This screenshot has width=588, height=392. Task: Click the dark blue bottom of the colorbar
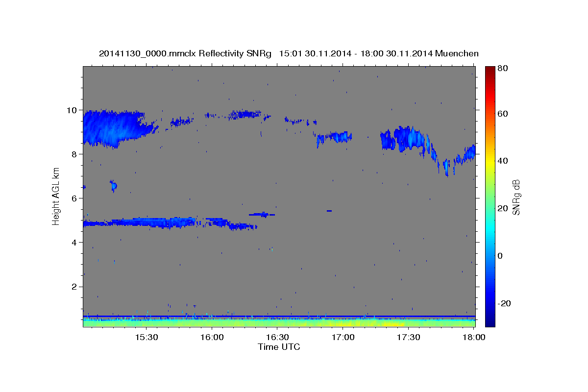[490, 321]
